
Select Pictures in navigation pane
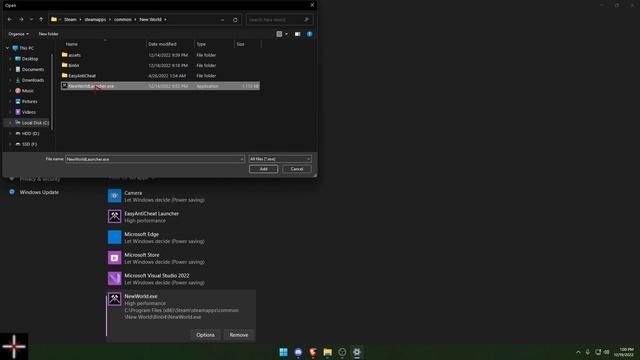[29, 101]
